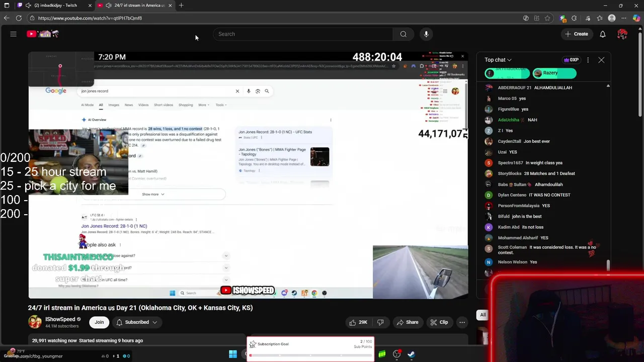Viewport: 644px width, 362px height.
Task: Open the Windows Start button
Action: (233, 354)
